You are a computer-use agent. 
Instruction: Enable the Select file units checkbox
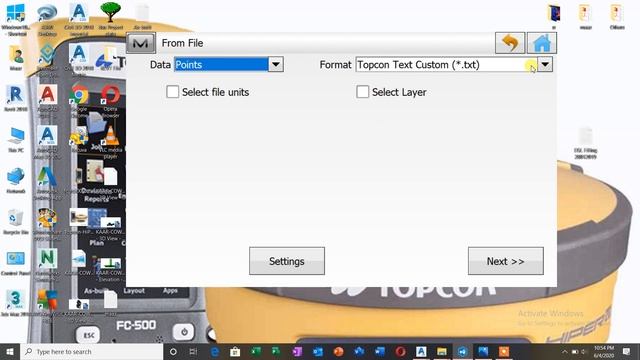(x=172, y=92)
